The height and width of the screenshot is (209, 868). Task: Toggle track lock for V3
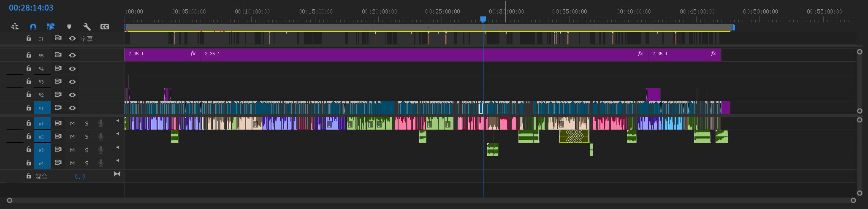(x=29, y=81)
